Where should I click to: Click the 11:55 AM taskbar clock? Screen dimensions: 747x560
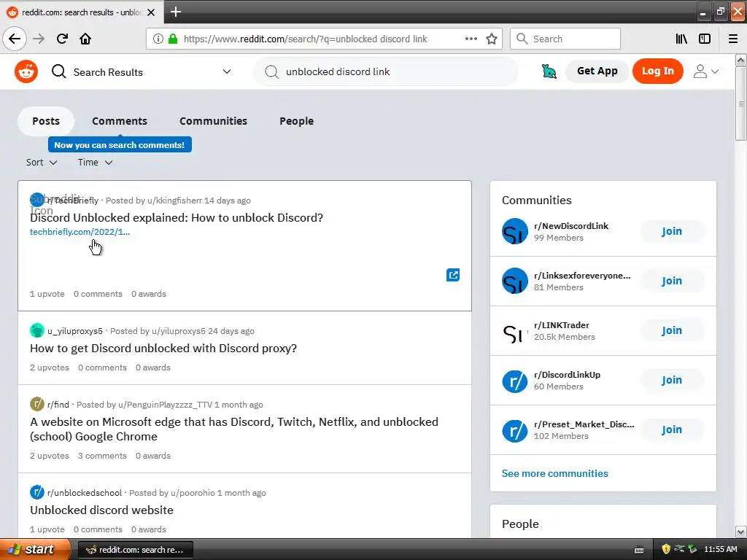720,549
